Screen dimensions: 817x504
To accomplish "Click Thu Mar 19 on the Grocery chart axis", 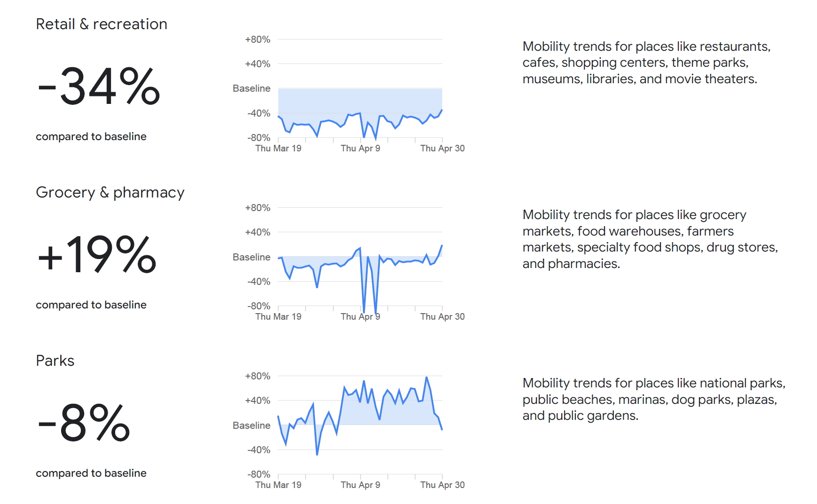I will click(278, 316).
